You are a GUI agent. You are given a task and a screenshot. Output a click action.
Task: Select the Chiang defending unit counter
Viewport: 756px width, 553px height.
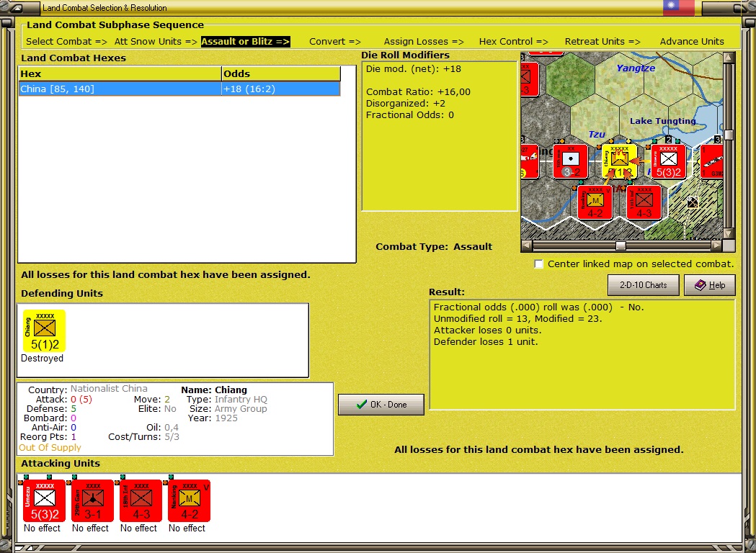[44, 331]
